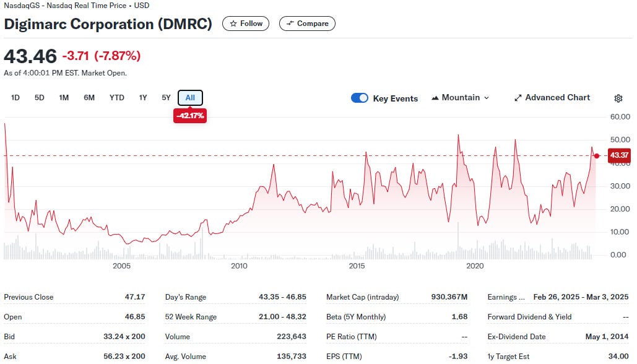
Task: Click the Forward Dividend & Yield label
Action: coord(529,317)
